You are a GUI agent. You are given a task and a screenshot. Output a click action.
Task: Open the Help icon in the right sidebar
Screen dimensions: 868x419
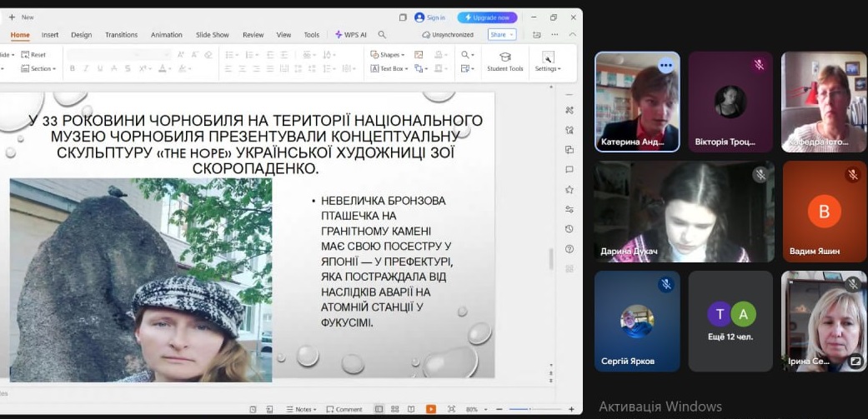[x=569, y=248]
